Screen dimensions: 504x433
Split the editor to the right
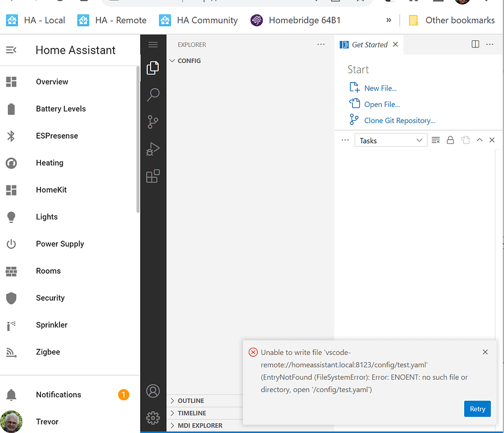pos(475,44)
